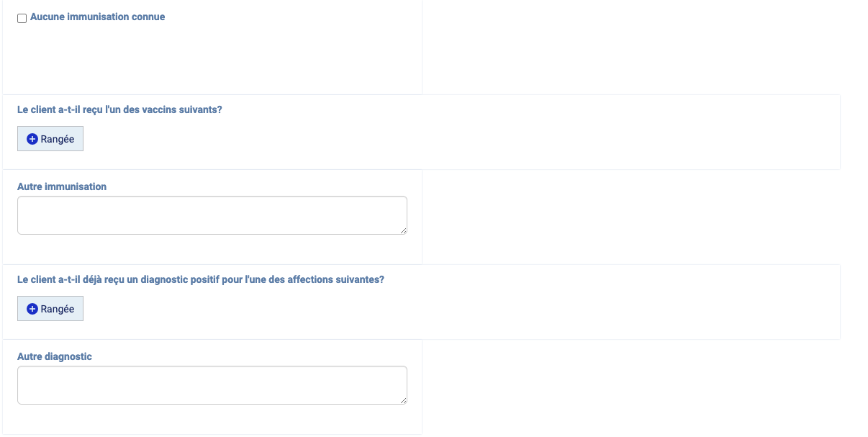Grab resize handle of Autre immunisation box
Image resolution: width=868 pixels, height=437 pixels.
tap(403, 230)
